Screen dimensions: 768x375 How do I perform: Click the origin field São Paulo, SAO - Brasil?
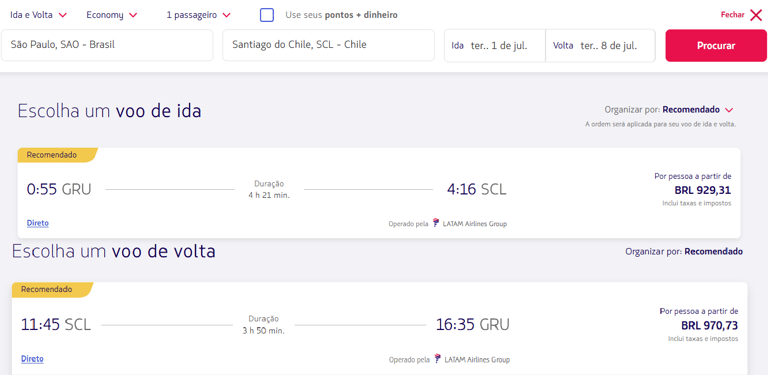(107, 45)
